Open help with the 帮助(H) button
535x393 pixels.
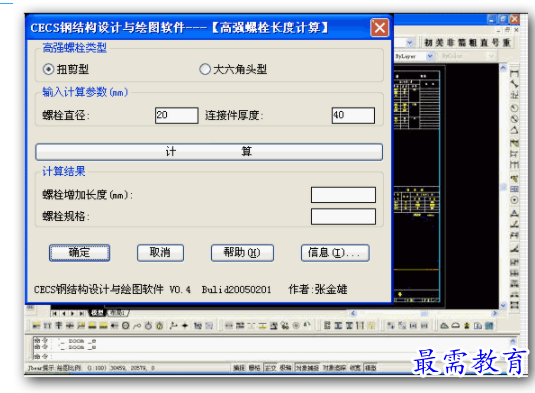[x=242, y=253]
